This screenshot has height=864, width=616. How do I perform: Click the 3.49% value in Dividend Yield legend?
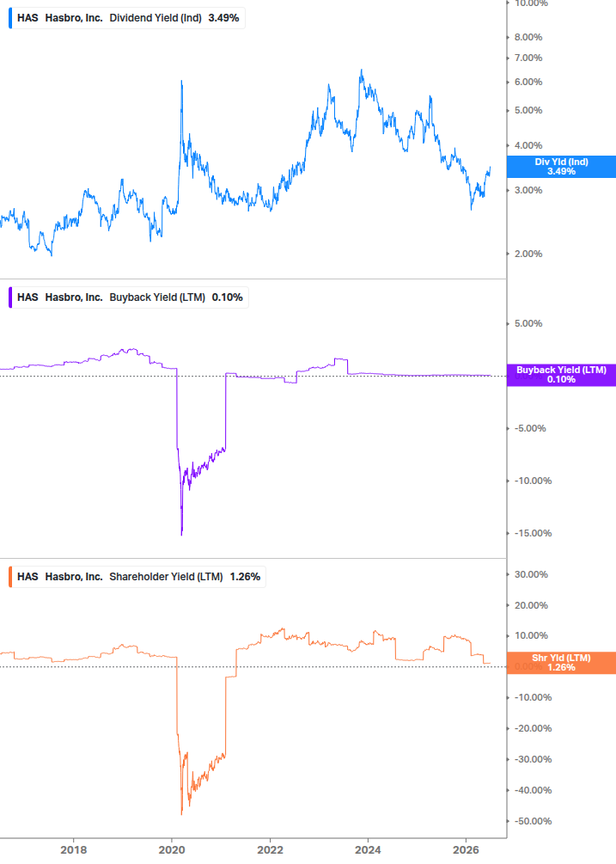coord(223,18)
